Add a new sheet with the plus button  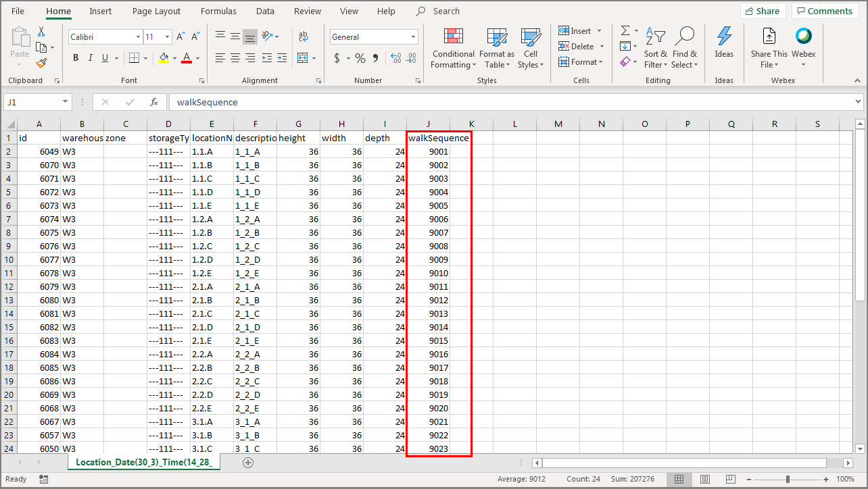tap(248, 463)
